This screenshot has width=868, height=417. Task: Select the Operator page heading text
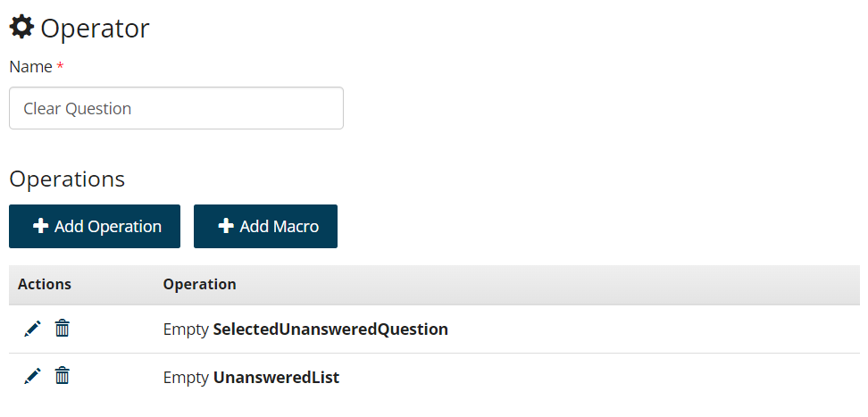click(x=95, y=29)
